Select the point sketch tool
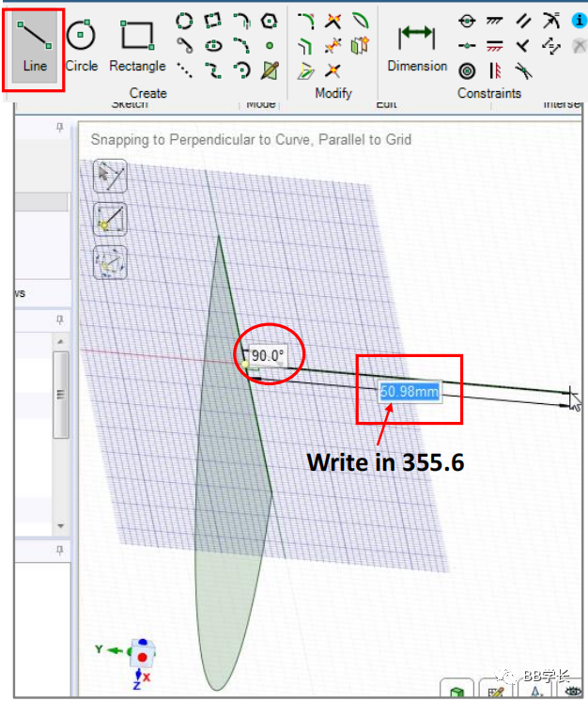 [270, 46]
